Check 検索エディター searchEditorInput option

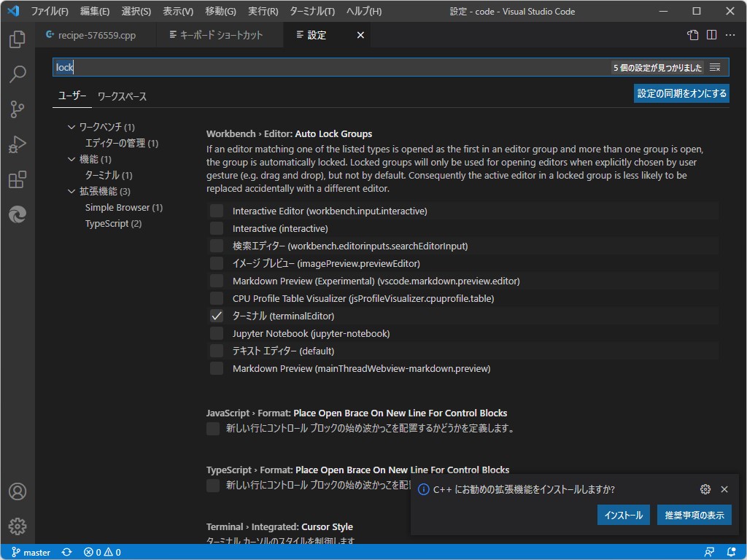click(217, 246)
